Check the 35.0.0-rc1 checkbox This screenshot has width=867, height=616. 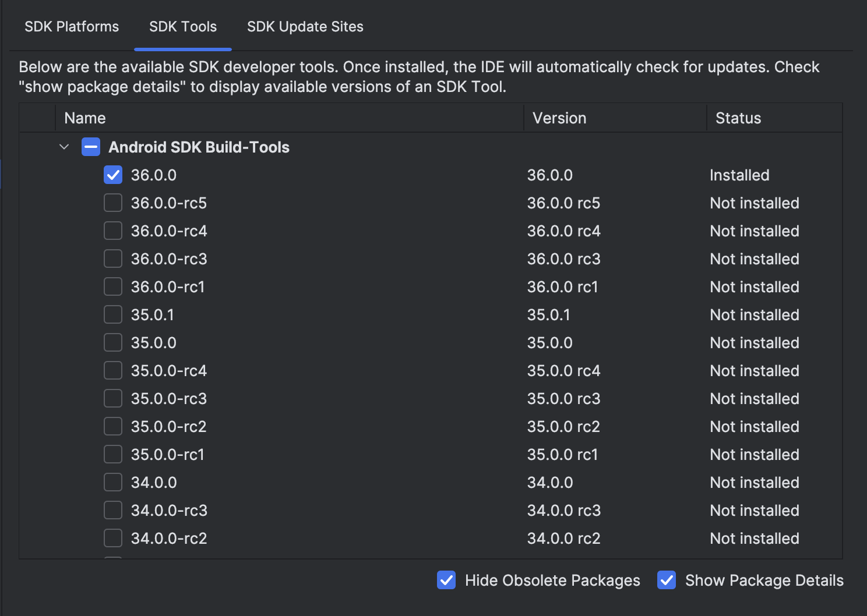tap(113, 454)
